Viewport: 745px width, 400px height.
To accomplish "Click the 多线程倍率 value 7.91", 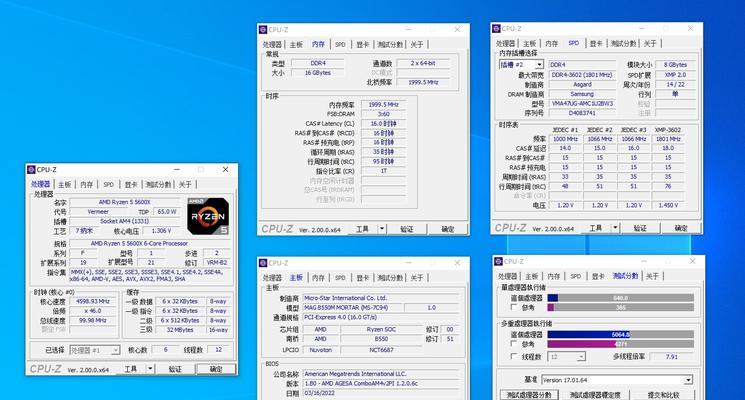I will (x=671, y=356).
